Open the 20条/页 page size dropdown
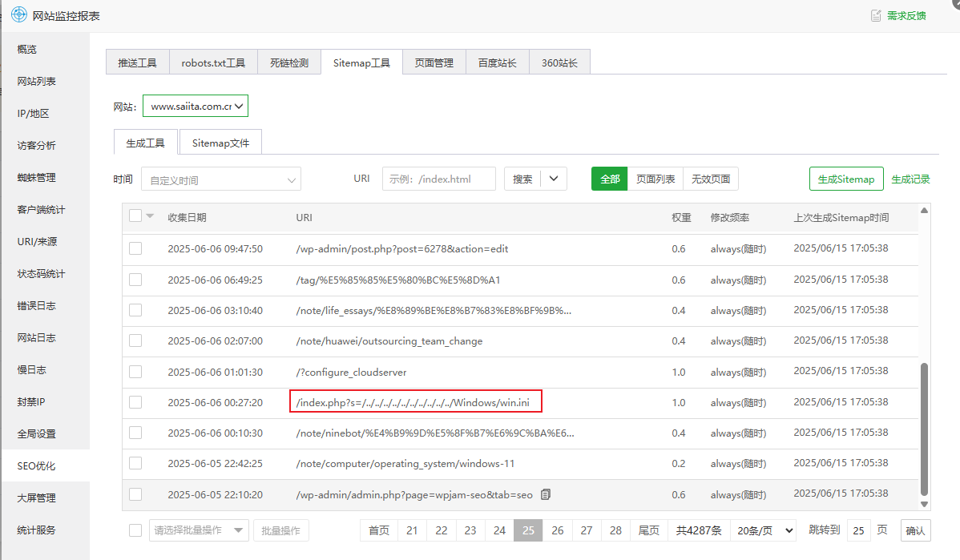The image size is (960, 560). pos(763,530)
